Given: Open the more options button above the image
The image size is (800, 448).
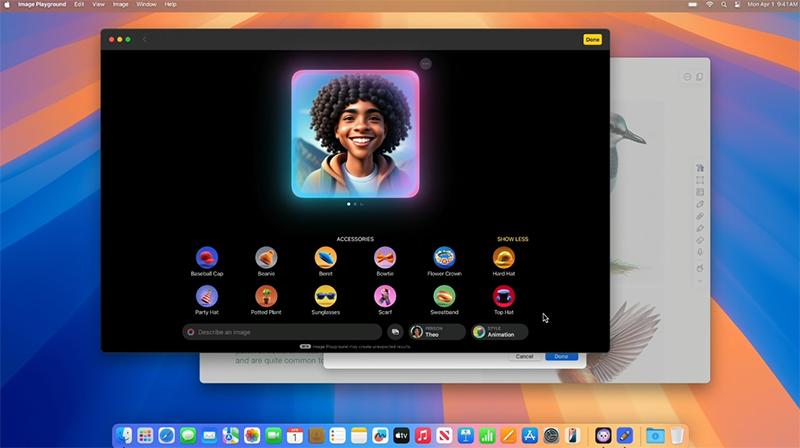Looking at the screenshot, I should coord(426,64).
